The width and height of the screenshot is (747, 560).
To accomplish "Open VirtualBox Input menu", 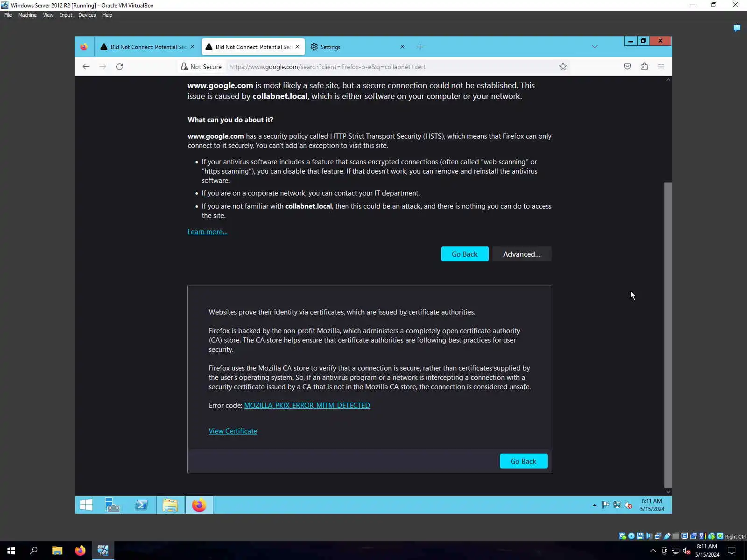I will click(66, 15).
